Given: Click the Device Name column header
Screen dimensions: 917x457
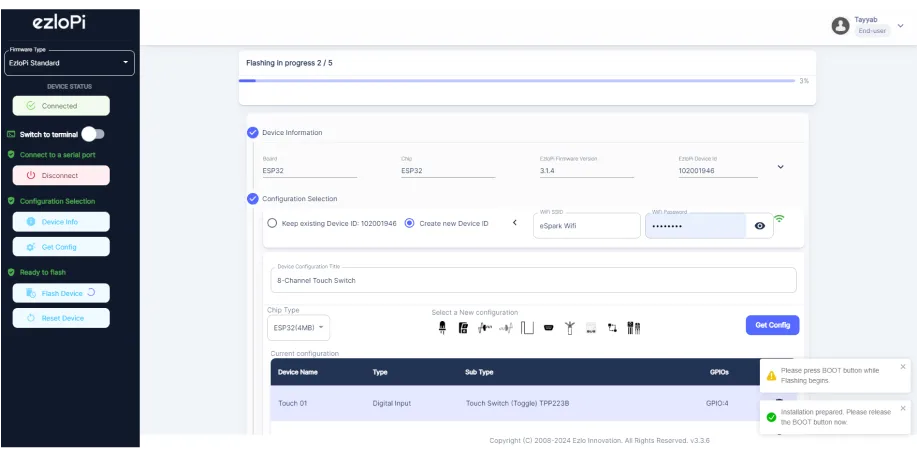Looking at the screenshot, I should (298, 372).
